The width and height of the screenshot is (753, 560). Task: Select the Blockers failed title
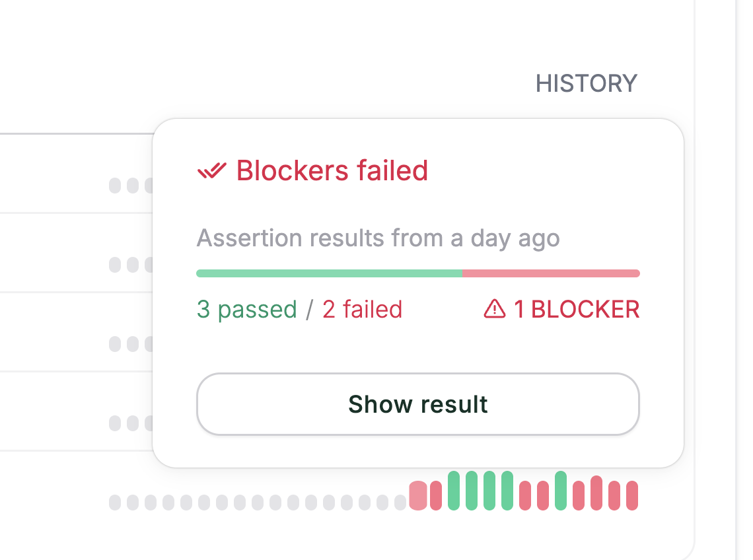click(331, 170)
